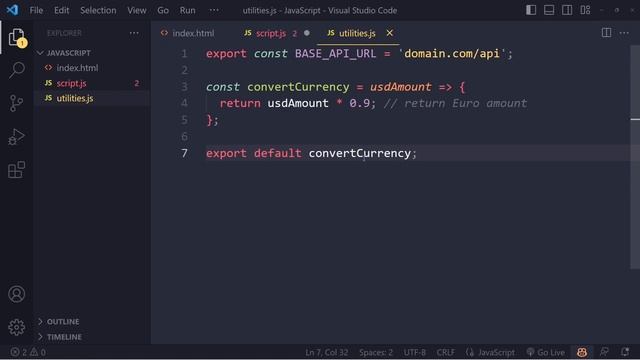The width and height of the screenshot is (640, 360).
Task: Click the VS Code logo icon
Action: [12, 10]
